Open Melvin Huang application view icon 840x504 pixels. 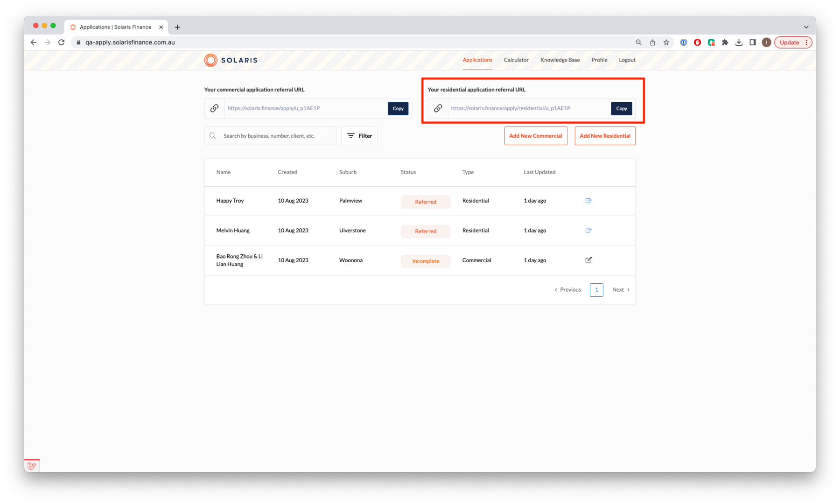pyautogui.click(x=588, y=230)
